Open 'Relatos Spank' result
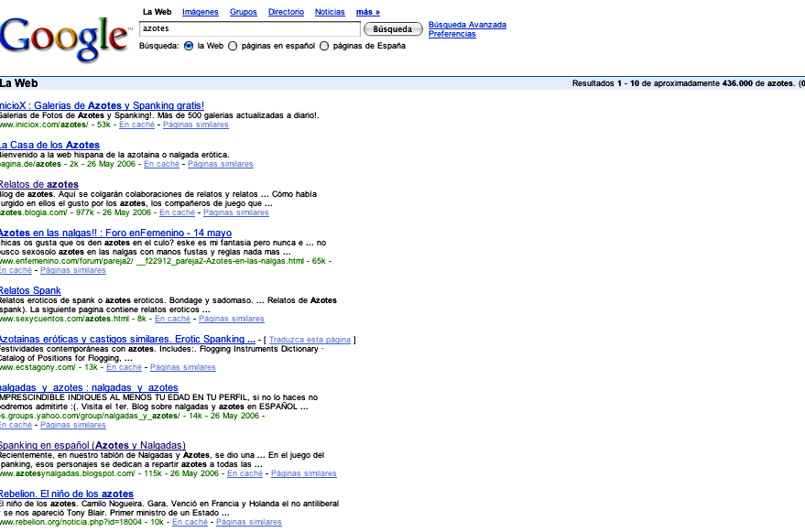 pos(30,290)
